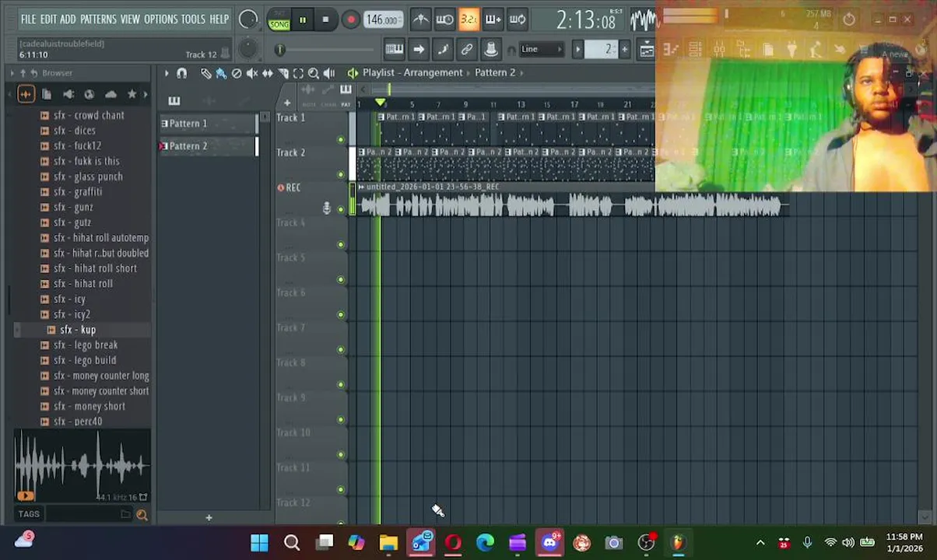
Task: Toggle the playlist snap magnet icon
Action: pos(182,73)
